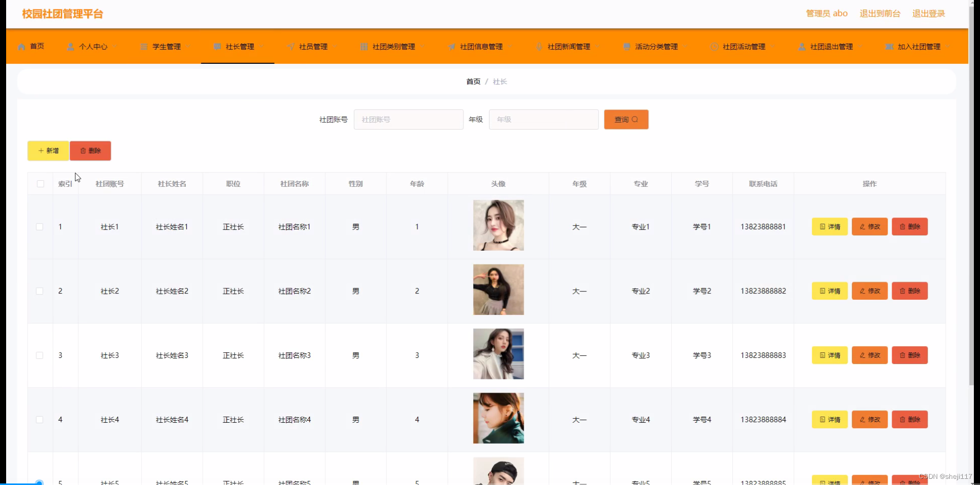
Task: Click the 新增 button
Action: pyautogui.click(x=47, y=151)
